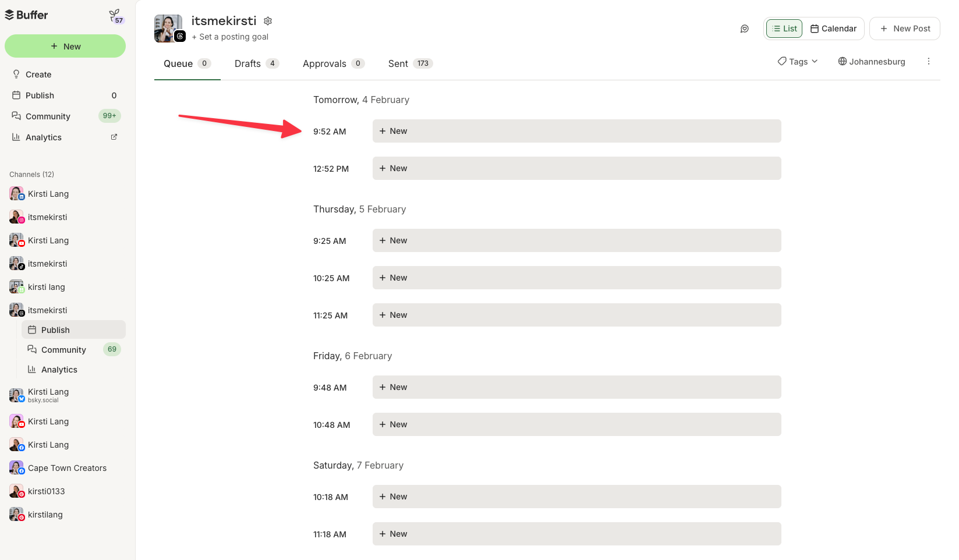Viewport: 959px width, 560px height.
Task: Click the New Post button
Action: [x=904, y=28]
